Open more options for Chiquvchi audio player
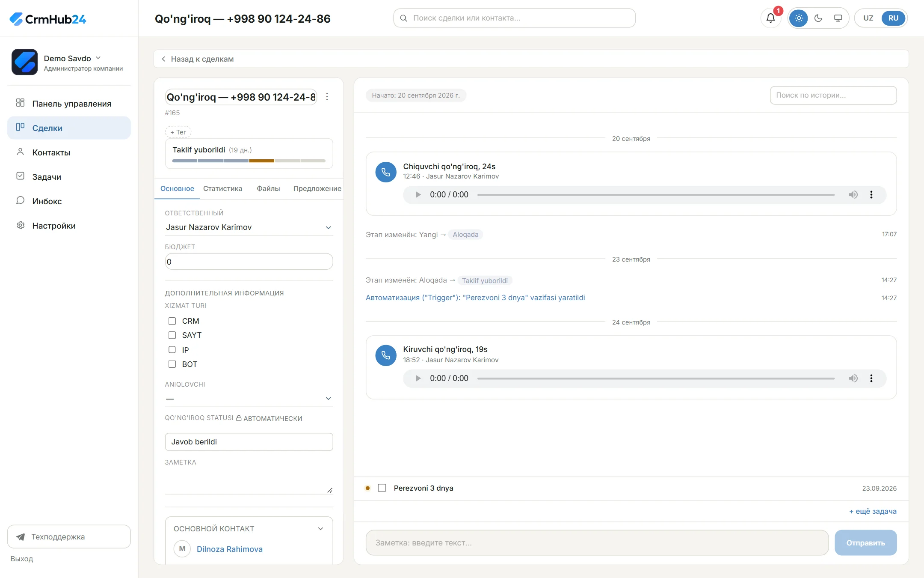Viewport: 924px width, 578px height. pyautogui.click(x=871, y=195)
